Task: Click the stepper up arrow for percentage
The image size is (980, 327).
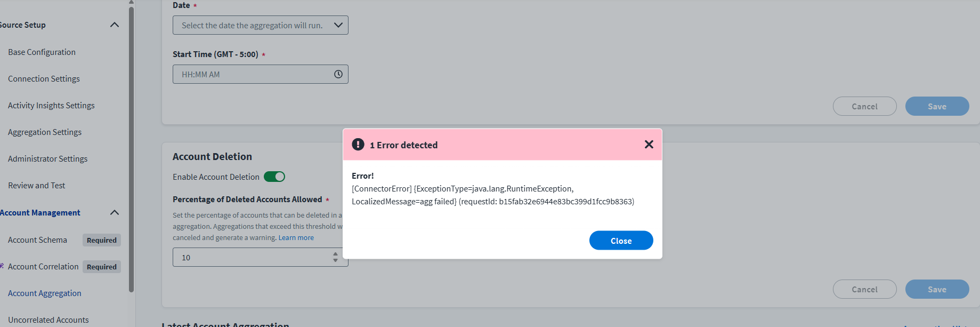Action: [335, 254]
